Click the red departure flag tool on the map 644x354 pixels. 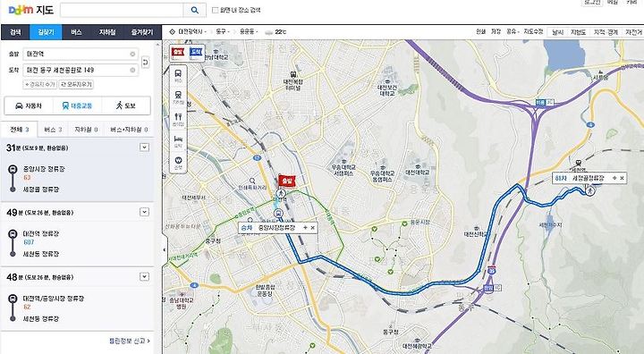click(177, 52)
